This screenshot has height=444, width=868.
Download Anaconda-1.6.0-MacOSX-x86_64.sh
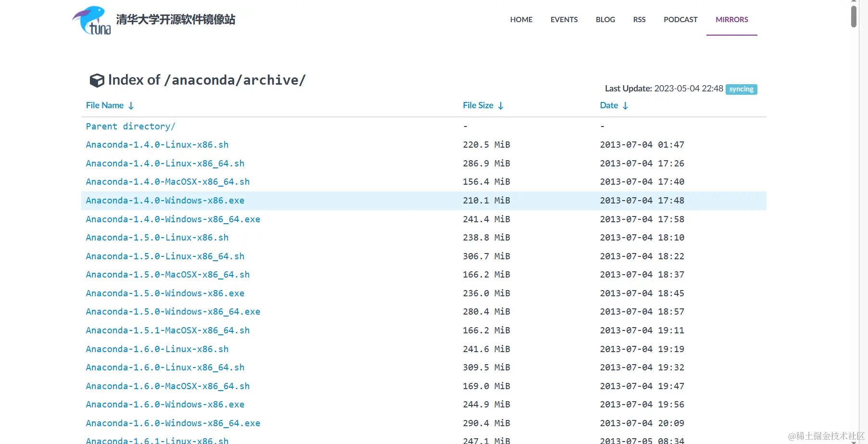click(168, 386)
